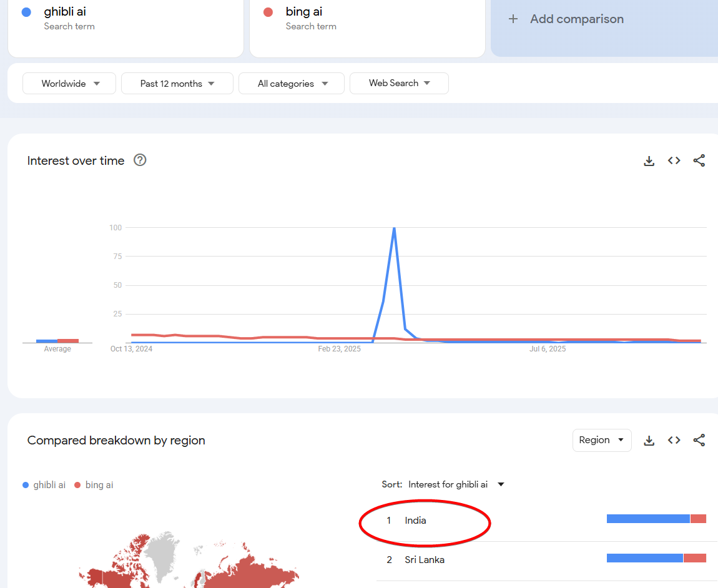The height and width of the screenshot is (588, 718).
Task: Download the breakdown by region data
Action: (x=649, y=441)
